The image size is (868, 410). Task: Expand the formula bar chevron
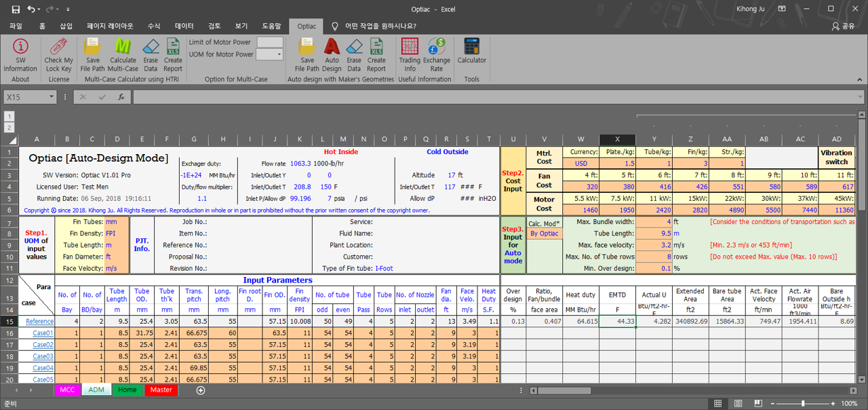[x=861, y=97]
